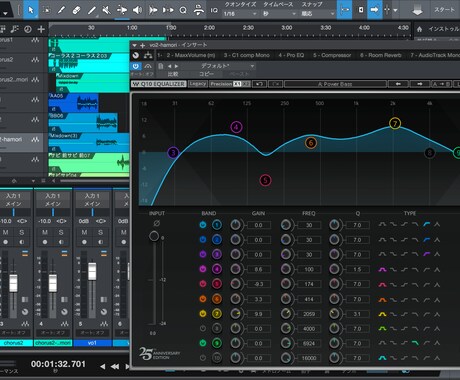Click the input phase invert icon
This screenshot has width=460, height=380.
click(157, 223)
